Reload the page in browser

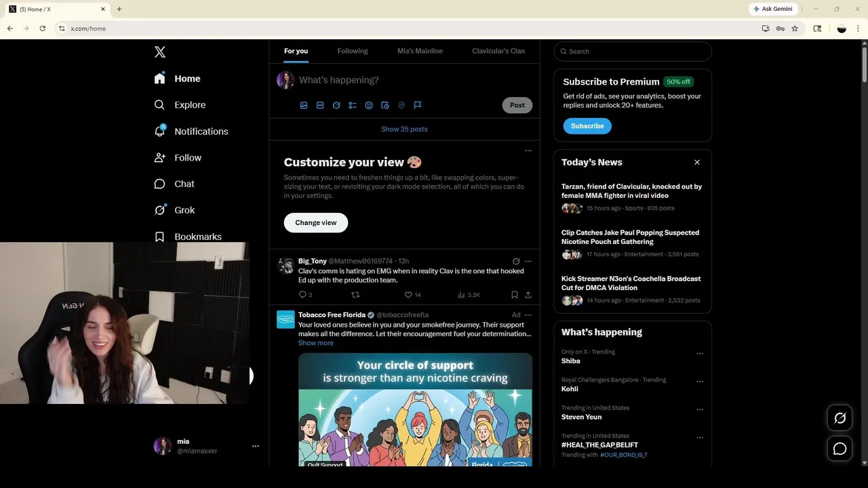pyautogui.click(x=42, y=28)
